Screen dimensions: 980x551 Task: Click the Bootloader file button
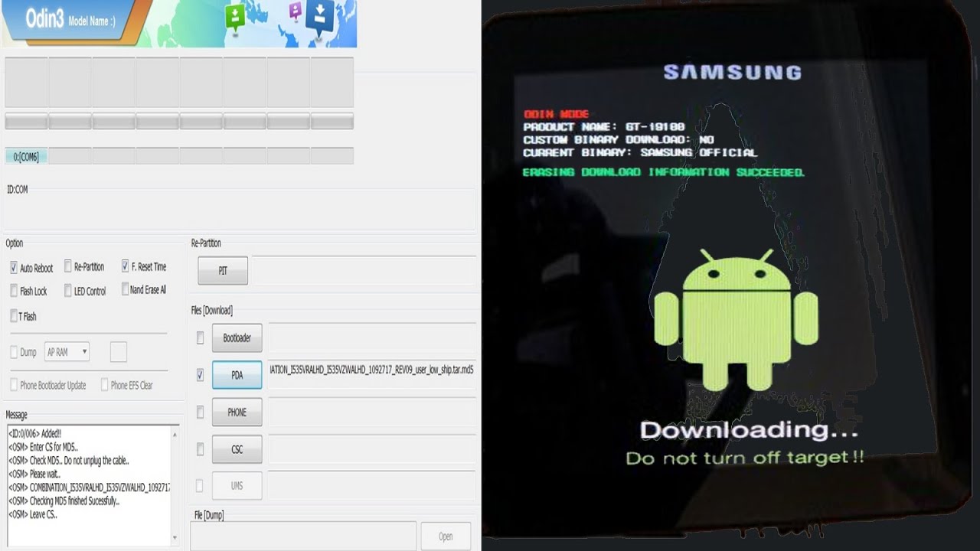click(x=237, y=337)
